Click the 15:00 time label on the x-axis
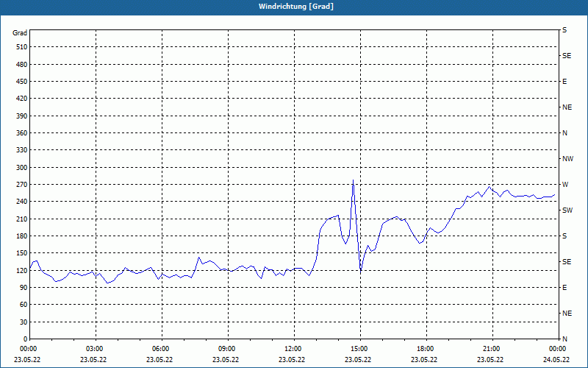Image resolution: width=588 pixels, height=368 pixels. pyautogui.click(x=360, y=349)
